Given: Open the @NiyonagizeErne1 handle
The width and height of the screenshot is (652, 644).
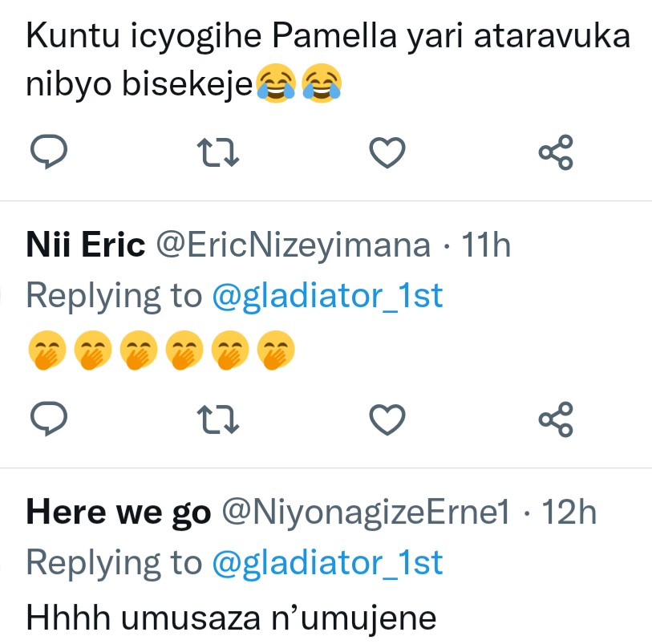Looking at the screenshot, I should (x=365, y=512).
